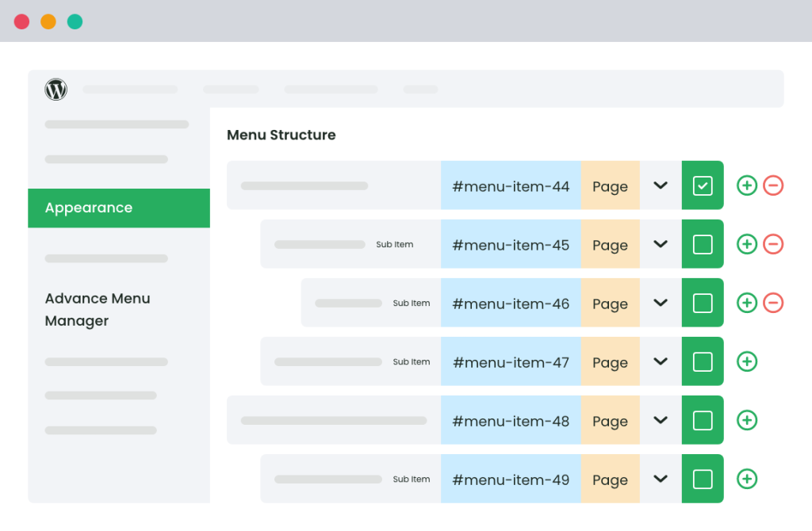Click the yellow traffic light dot

pyautogui.click(x=48, y=21)
